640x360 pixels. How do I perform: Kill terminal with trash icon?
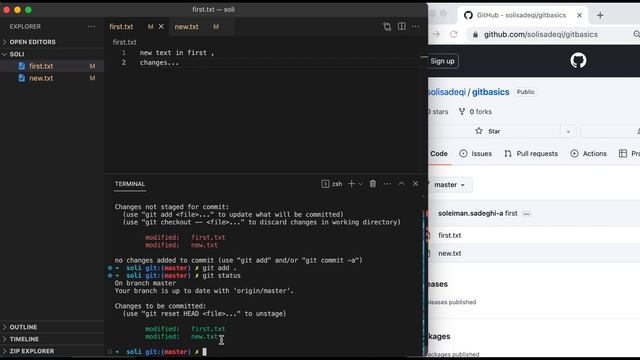click(373, 184)
